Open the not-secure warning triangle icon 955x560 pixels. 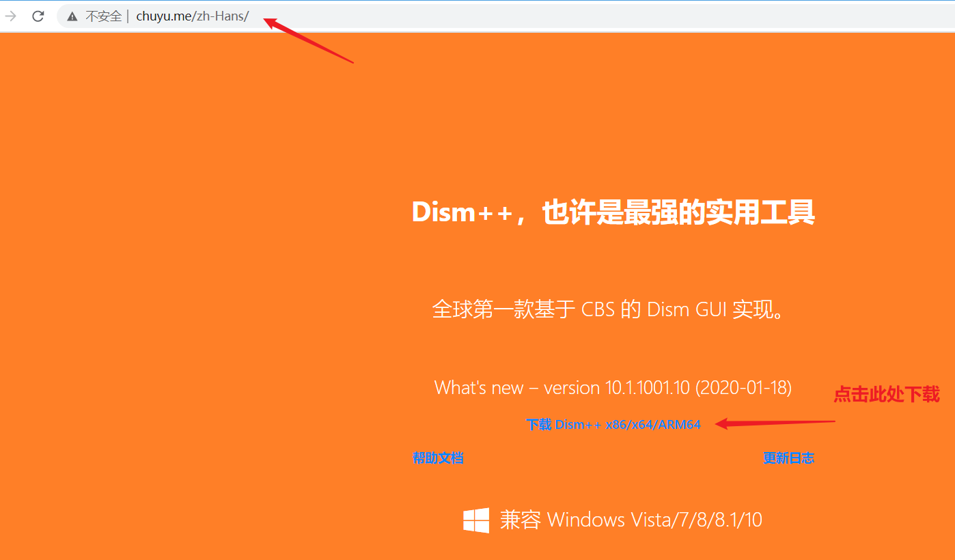(x=72, y=16)
